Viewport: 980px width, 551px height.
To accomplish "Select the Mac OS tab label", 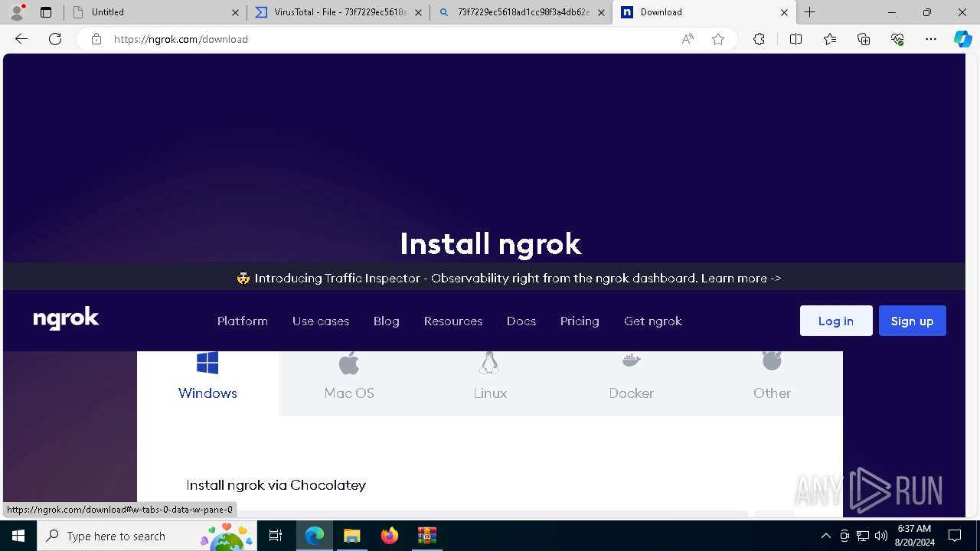I will pos(349,393).
